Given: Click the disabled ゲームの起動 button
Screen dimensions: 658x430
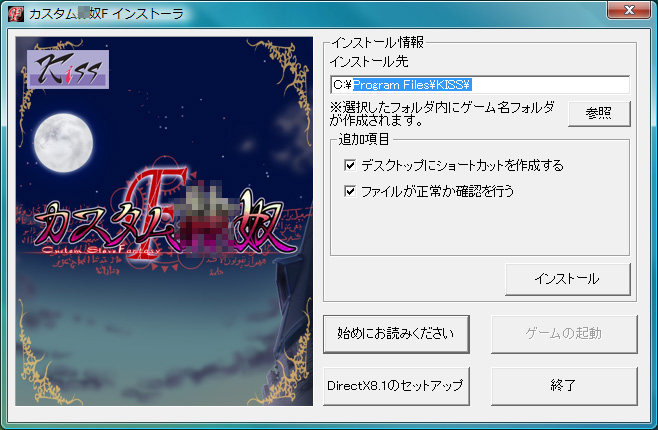Looking at the screenshot, I should [564, 334].
